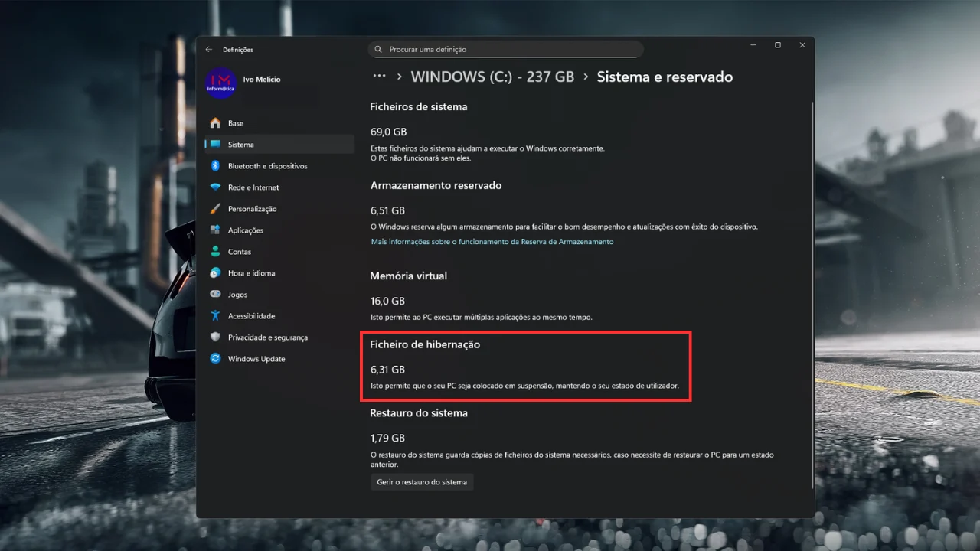Click the Definições window title text
The height and width of the screenshot is (551, 980).
(x=237, y=50)
